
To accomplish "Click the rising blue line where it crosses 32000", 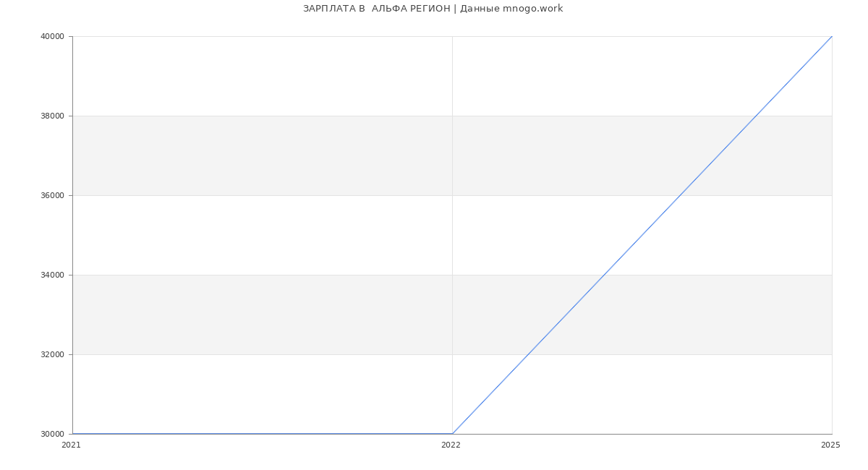I will tap(528, 354).
